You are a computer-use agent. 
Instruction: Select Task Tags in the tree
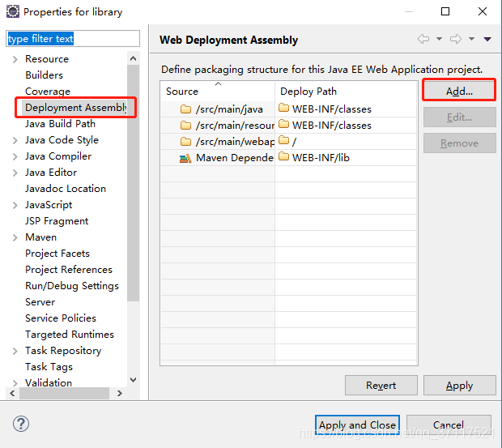tap(49, 367)
